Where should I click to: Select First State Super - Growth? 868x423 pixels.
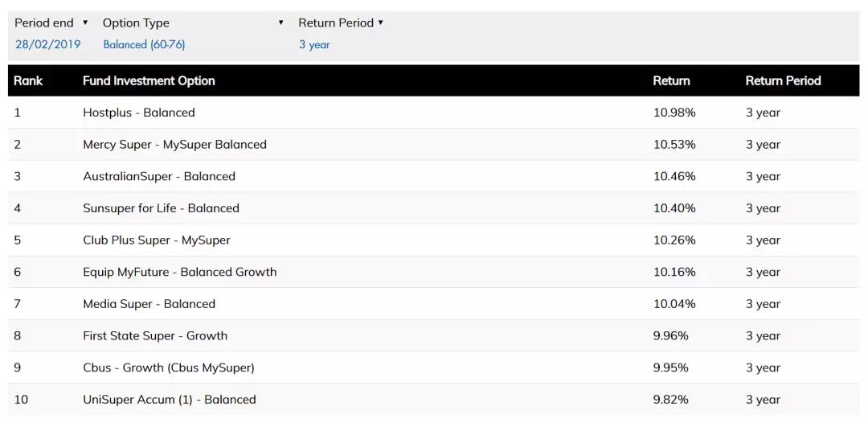434,335
